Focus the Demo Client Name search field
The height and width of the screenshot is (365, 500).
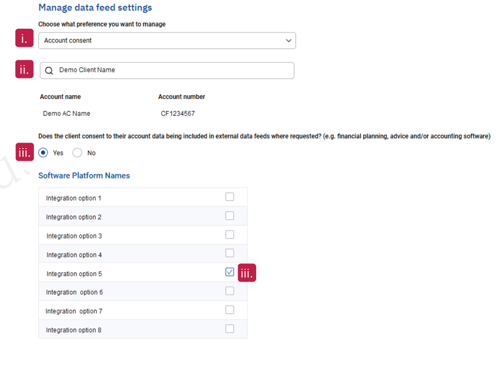click(x=167, y=70)
